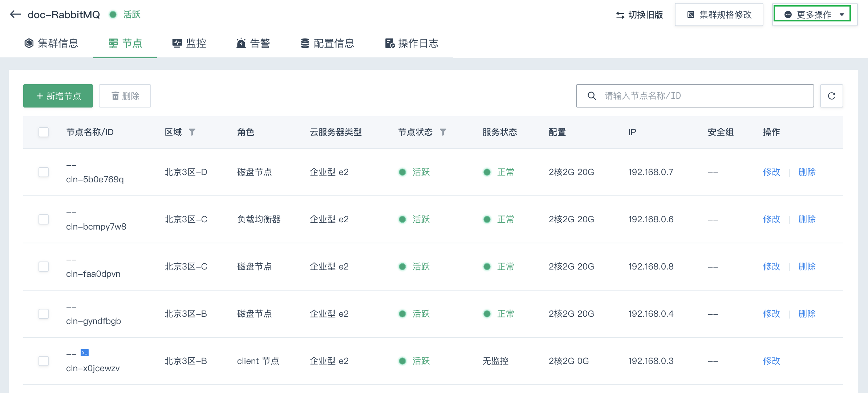This screenshot has height=393, width=868.
Task: Click the client 节点 role cell
Action: pos(258,361)
